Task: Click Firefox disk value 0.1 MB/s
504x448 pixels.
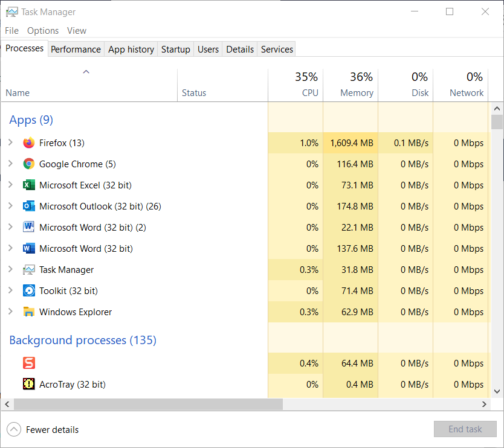Action: [x=411, y=142]
